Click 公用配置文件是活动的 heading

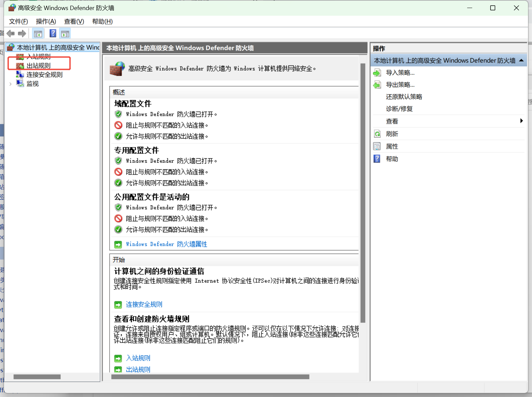[152, 197]
